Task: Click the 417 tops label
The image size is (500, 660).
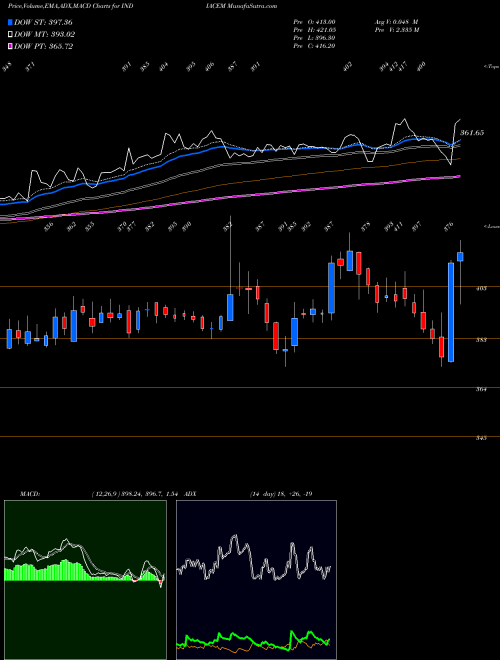Action: click(x=403, y=67)
